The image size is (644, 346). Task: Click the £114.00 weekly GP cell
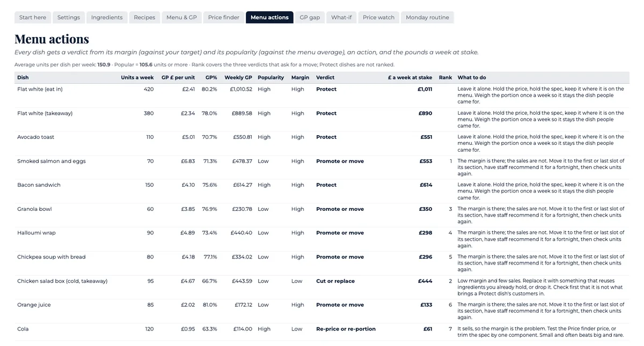[243, 329]
